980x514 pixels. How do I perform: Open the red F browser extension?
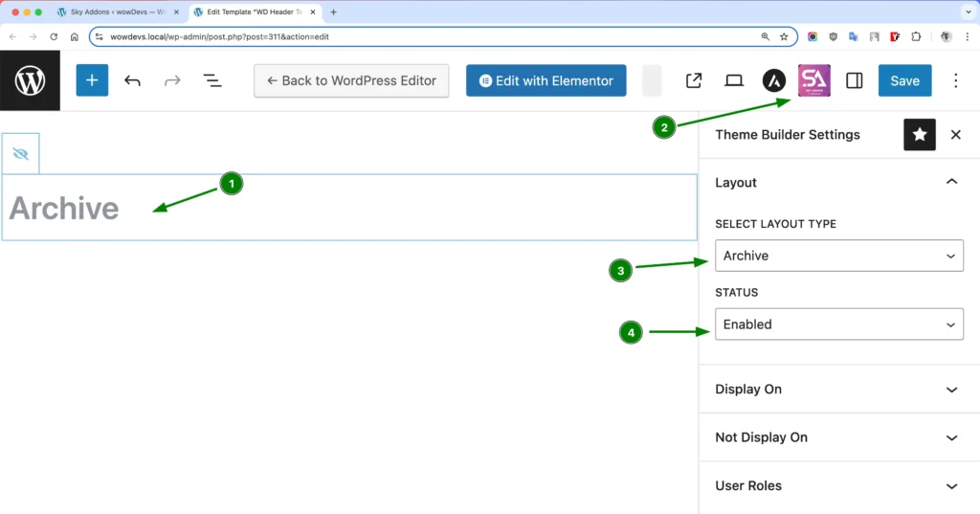pyautogui.click(x=895, y=37)
